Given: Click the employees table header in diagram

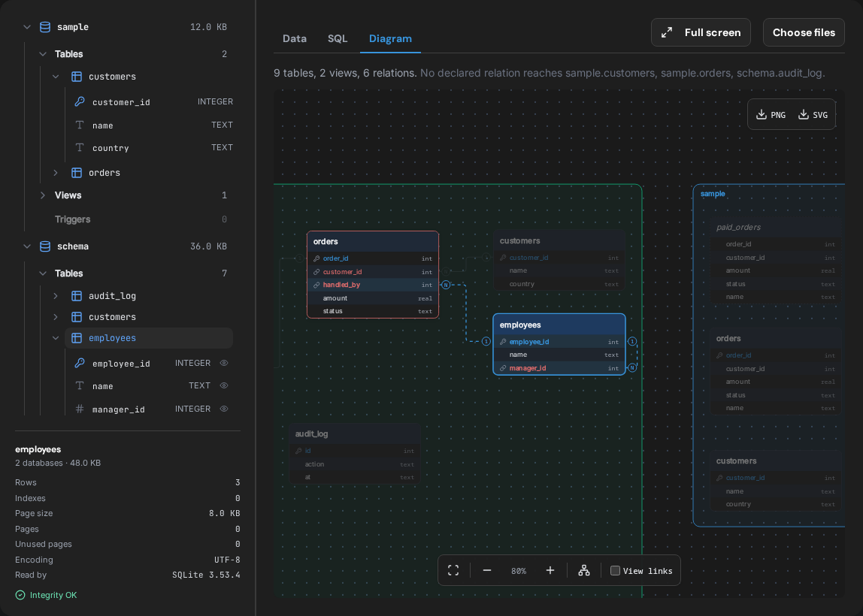Looking at the screenshot, I should 559,325.
